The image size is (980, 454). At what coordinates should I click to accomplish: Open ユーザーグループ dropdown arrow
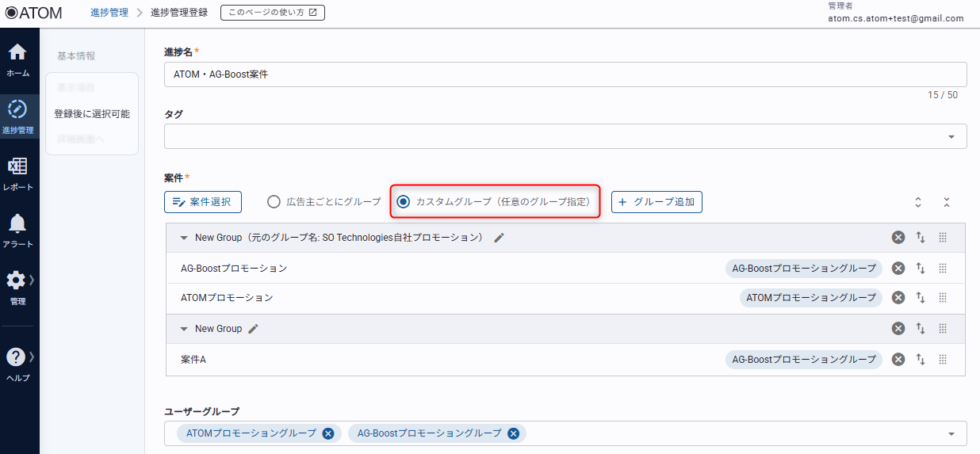pyautogui.click(x=951, y=433)
